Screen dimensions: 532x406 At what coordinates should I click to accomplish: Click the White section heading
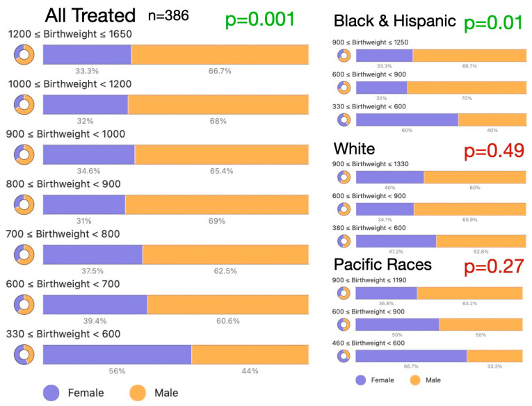click(354, 149)
